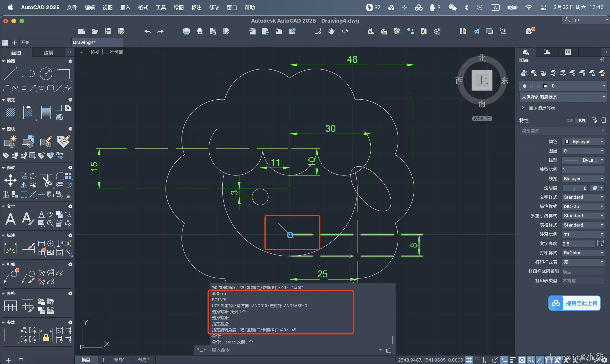Switch to the 建模 panel tab
This screenshot has height=364, width=610.
(x=48, y=52)
